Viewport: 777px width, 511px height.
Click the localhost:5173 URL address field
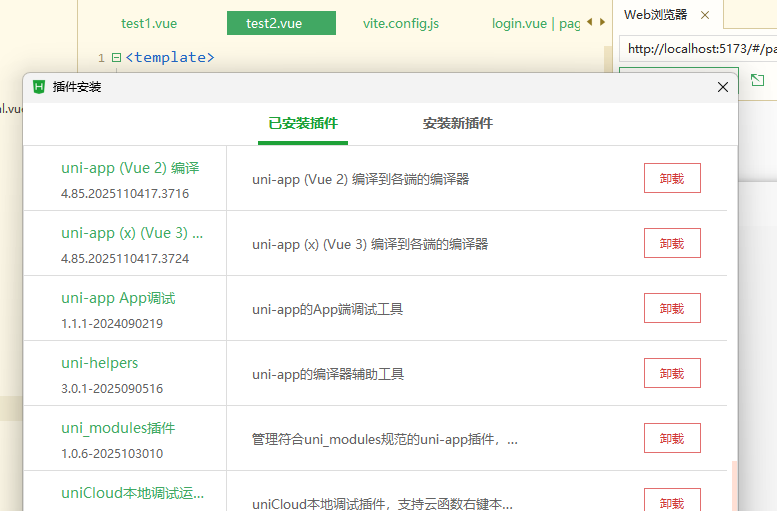coord(698,49)
